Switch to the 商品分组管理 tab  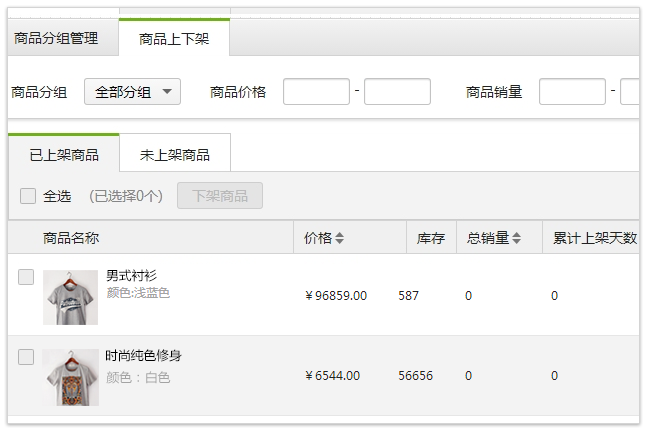56,38
